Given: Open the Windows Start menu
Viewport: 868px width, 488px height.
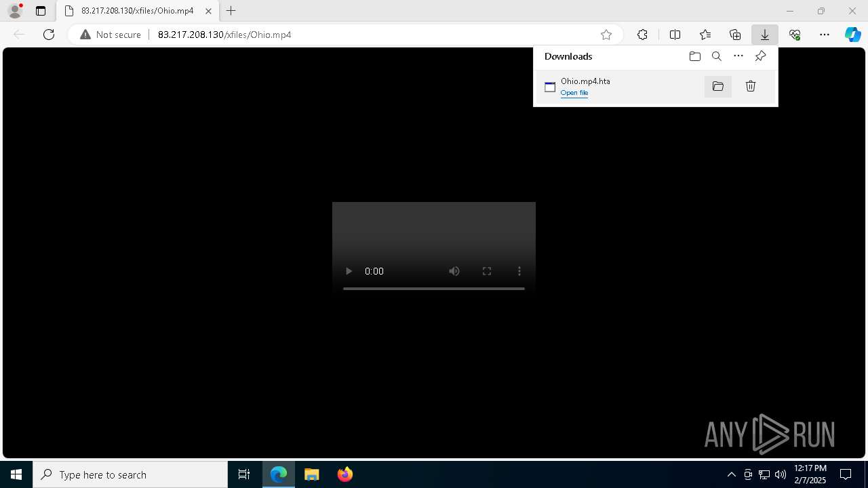Looking at the screenshot, I should pyautogui.click(x=16, y=474).
